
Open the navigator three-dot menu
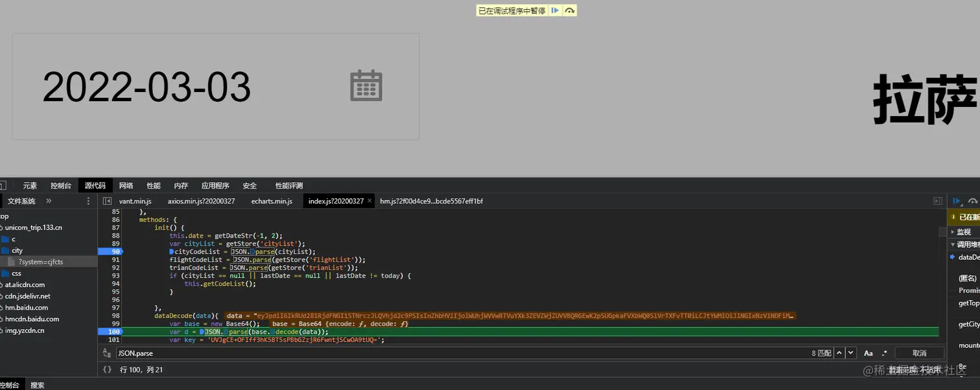click(x=89, y=201)
